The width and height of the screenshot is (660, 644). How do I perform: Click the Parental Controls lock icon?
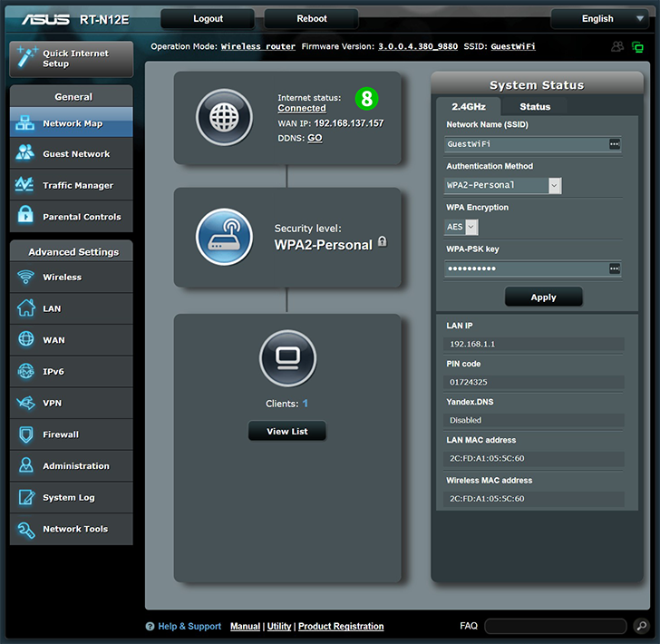point(25,215)
